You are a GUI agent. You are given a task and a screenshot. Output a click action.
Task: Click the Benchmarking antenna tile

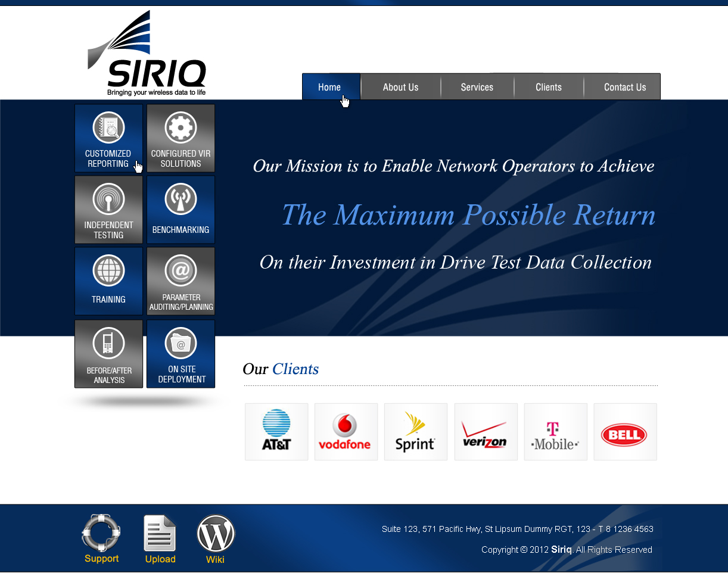181,210
